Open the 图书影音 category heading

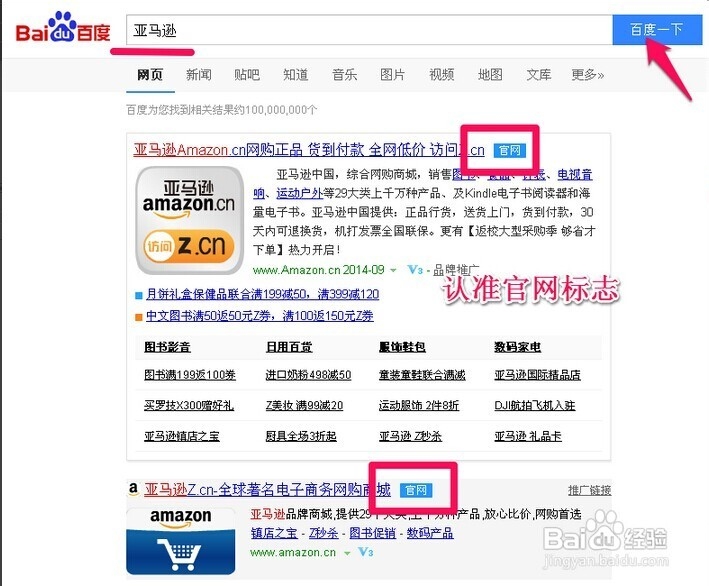pyautogui.click(x=167, y=347)
